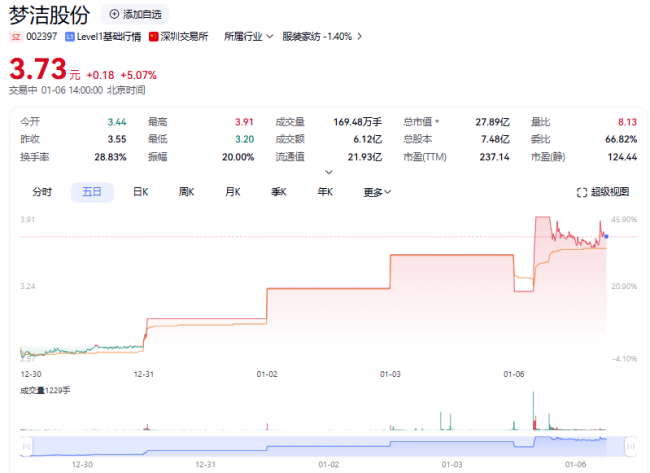Screen dimensions: 650x473
Task: Click the blue latest-price dot on the chart
Action: coord(606,237)
